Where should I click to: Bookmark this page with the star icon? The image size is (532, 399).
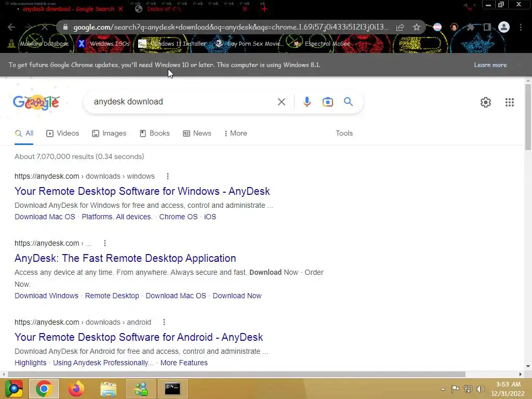pos(417,27)
